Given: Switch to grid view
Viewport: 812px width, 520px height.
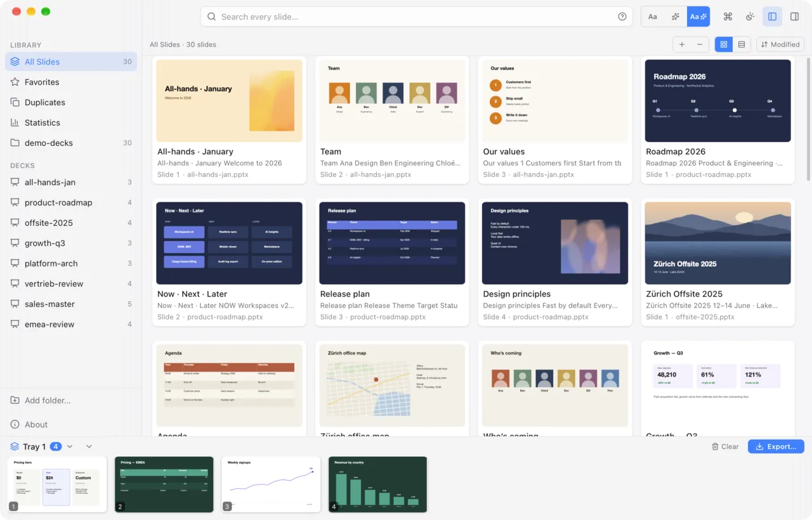Looking at the screenshot, I should click(x=724, y=44).
